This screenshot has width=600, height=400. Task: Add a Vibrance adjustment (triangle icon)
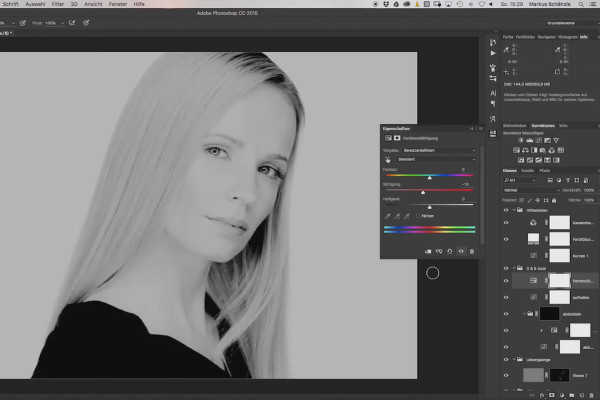pos(556,140)
